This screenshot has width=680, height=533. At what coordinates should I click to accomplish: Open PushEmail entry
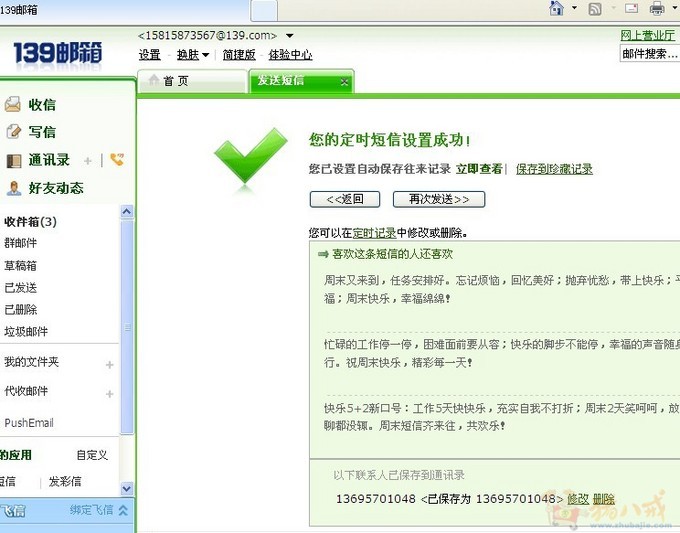click(29, 423)
